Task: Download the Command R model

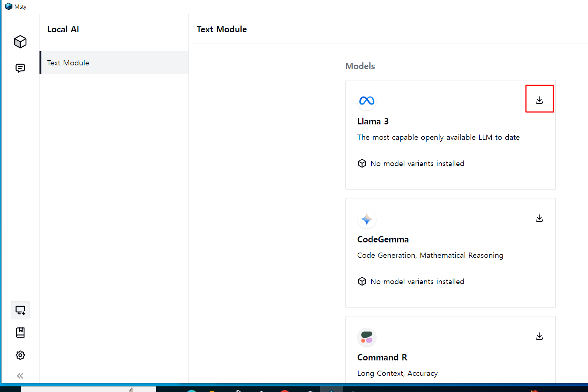Action: [539, 336]
